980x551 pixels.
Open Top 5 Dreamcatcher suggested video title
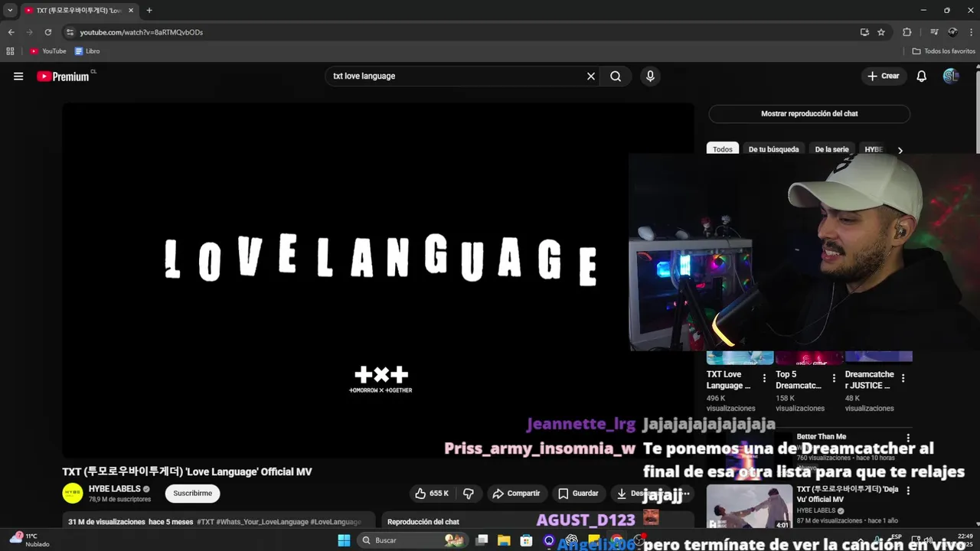click(x=799, y=380)
